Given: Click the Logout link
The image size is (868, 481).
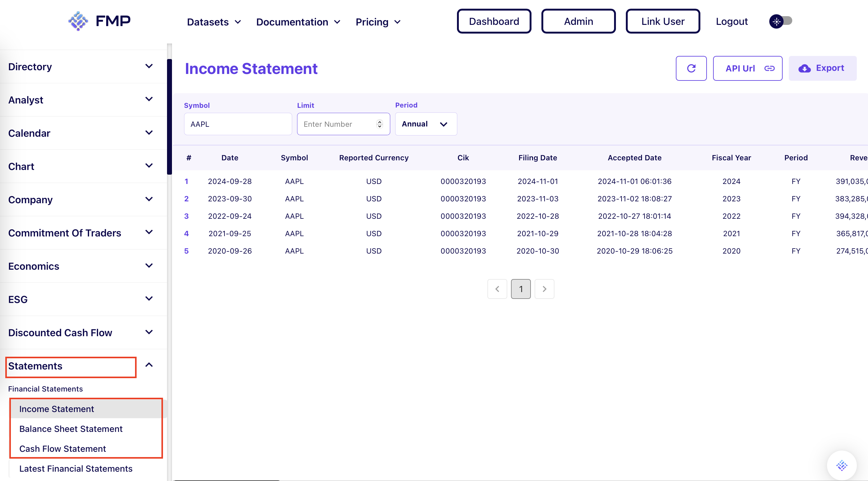Looking at the screenshot, I should point(731,21).
